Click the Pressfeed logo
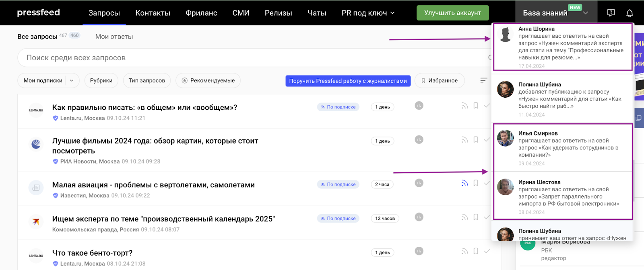The height and width of the screenshot is (270, 644). (38, 12)
